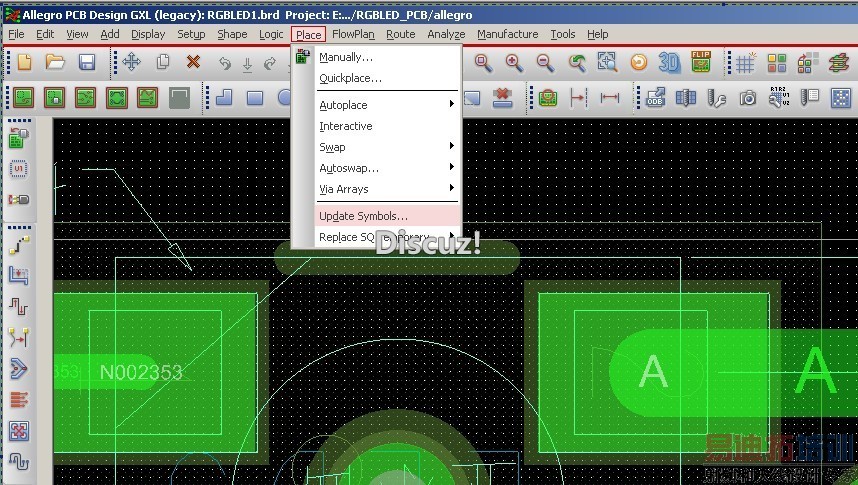Open the four-color squares Color icon
Screen dimensions: 858x485
(x=776, y=63)
